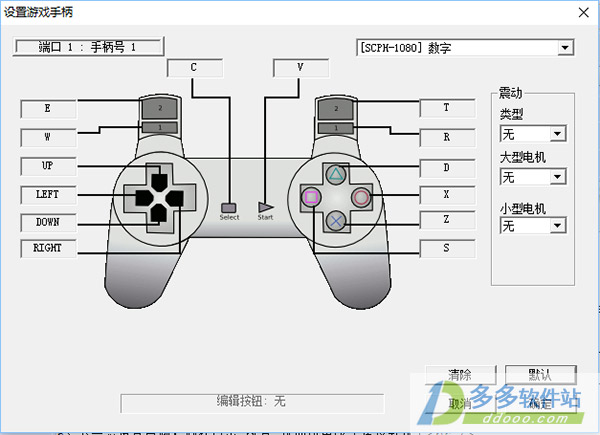Edit the RIGHT key binding
This screenshot has width=600, height=435.
48,248
